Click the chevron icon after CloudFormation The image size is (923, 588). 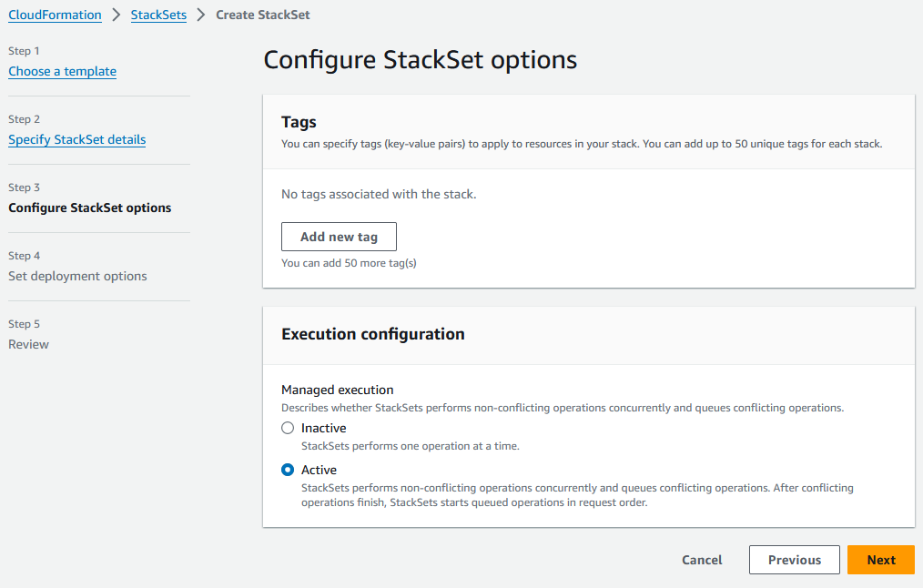pos(117,15)
